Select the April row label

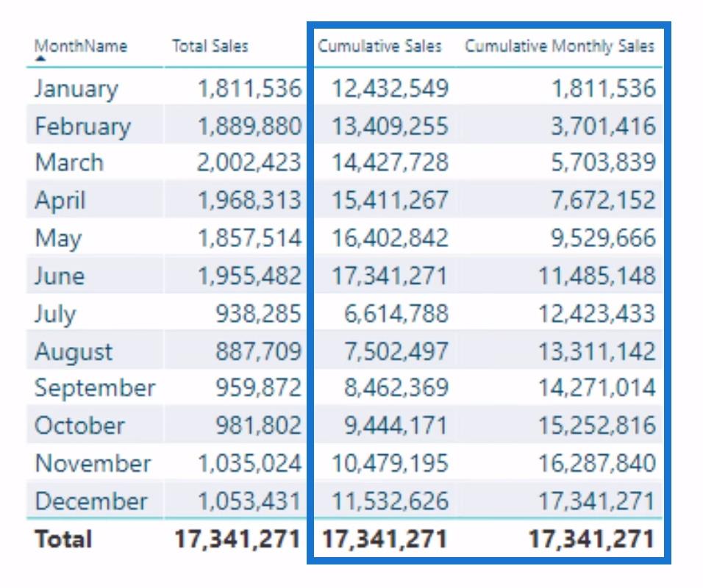pyautogui.click(x=60, y=201)
